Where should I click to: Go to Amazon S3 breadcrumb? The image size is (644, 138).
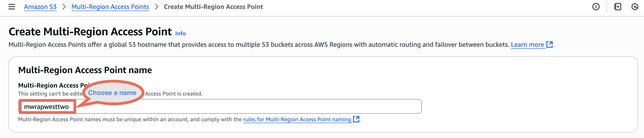click(40, 7)
